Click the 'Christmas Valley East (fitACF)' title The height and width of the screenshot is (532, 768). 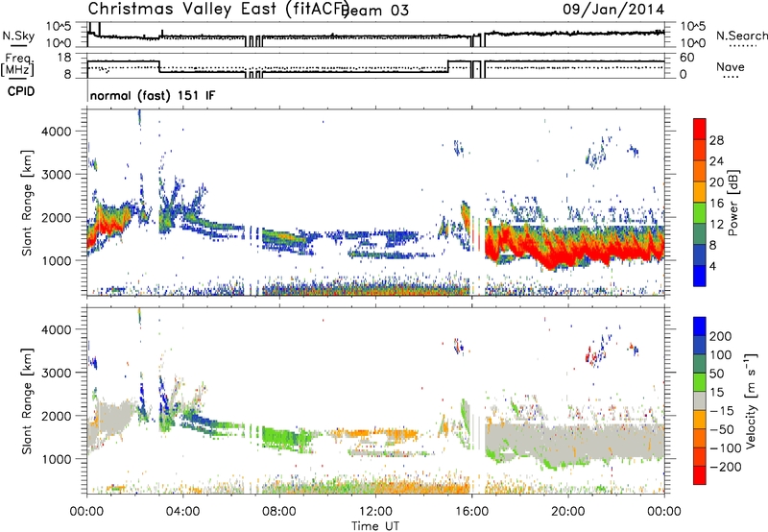coord(219,9)
